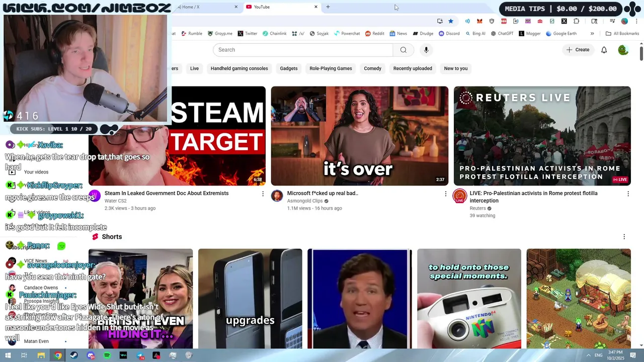
Task: Select the Gadgets filter chip
Action: 289,68
